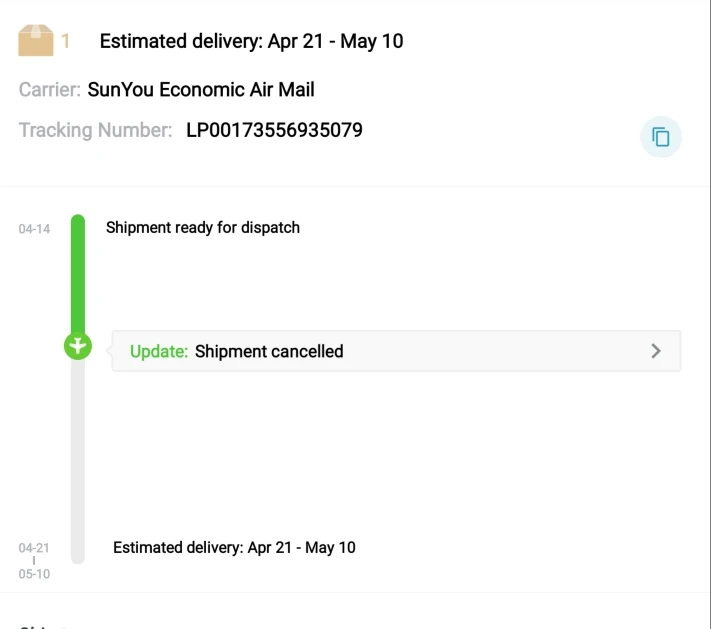
Task: Click the green completed progress bar segment
Action: click(x=78, y=275)
